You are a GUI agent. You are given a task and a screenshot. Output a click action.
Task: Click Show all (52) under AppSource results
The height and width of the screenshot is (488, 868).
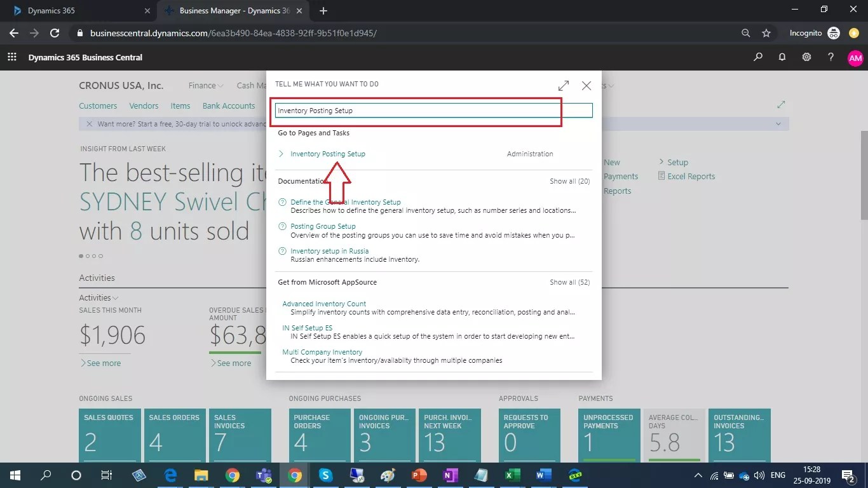point(569,282)
